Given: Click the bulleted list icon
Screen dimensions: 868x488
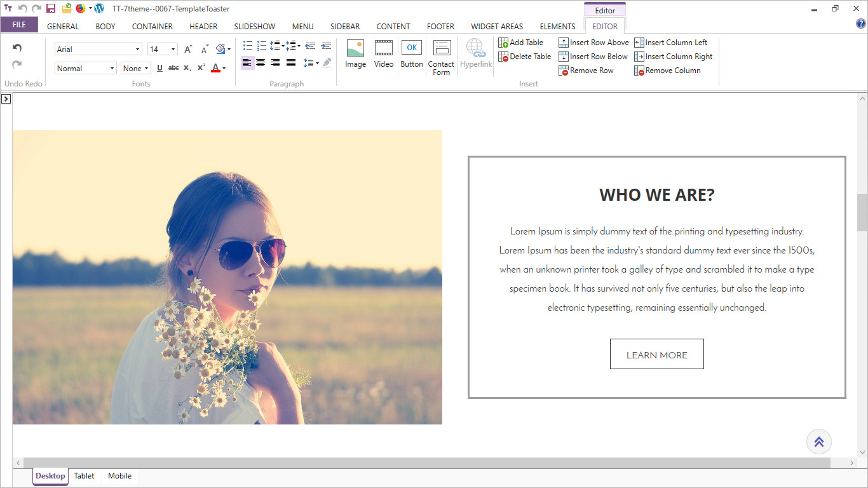Looking at the screenshot, I should coord(248,46).
